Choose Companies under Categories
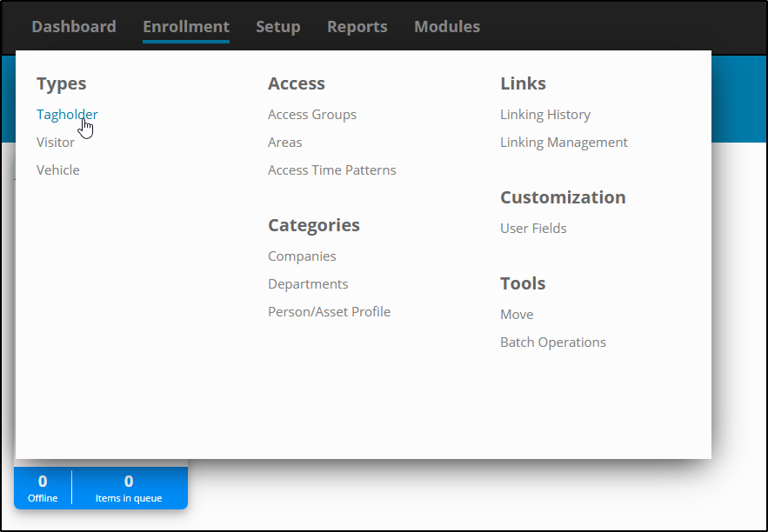 (302, 256)
